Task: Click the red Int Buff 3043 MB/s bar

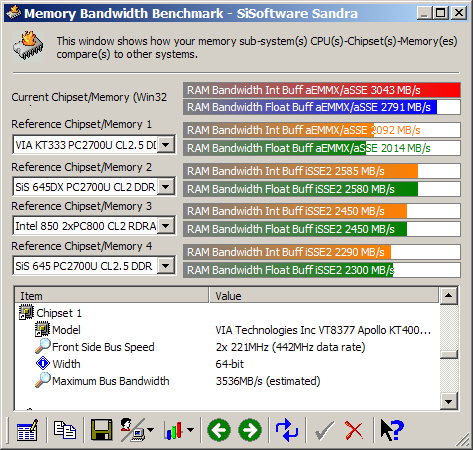Action: (x=322, y=90)
